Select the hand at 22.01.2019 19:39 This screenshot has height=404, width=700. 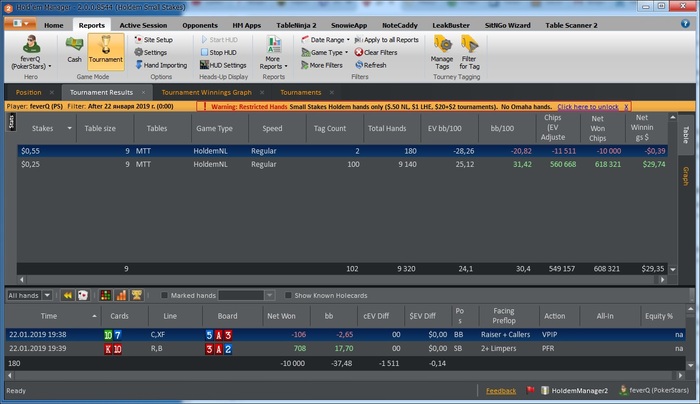click(x=345, y=349)
